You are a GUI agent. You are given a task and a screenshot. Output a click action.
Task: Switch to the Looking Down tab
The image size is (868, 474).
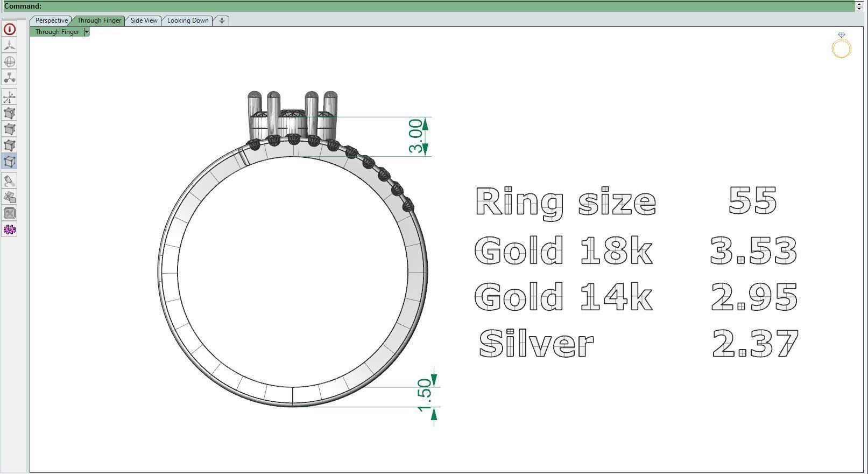click(188, 20)
